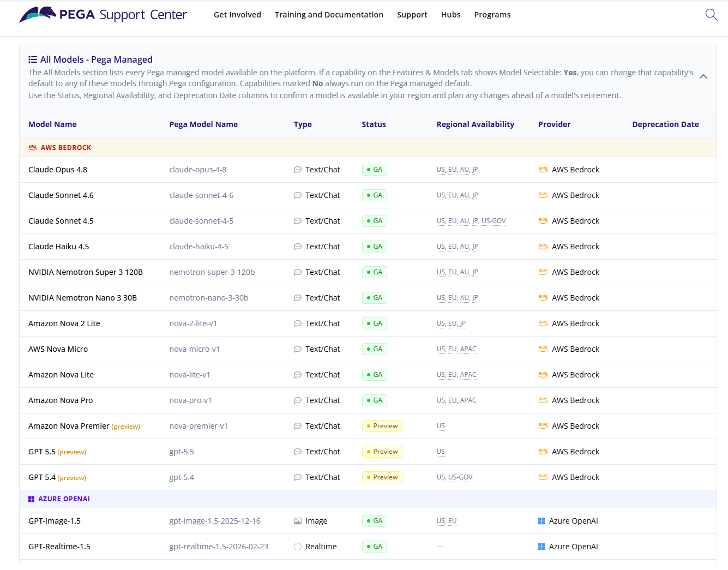Screen dimensions: 728x570
Task: Click the Type column header
Action: [x=303, y=124]
